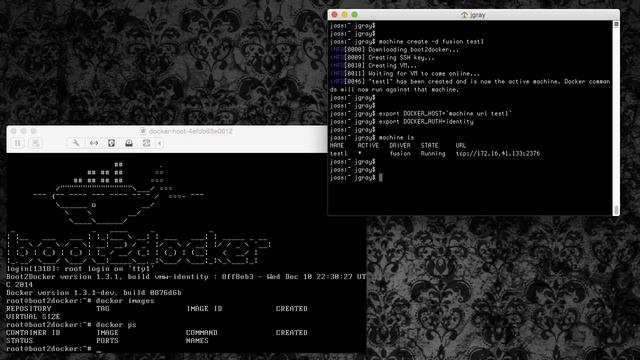
Task: Select the 'Creating SSH key...' log line
Action: tap(401, 58)
